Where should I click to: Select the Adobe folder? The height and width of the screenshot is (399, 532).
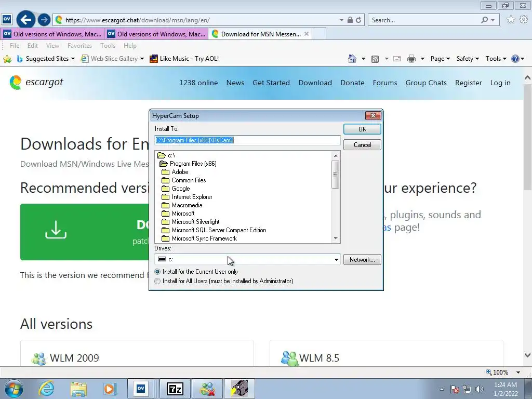[180, 172]
